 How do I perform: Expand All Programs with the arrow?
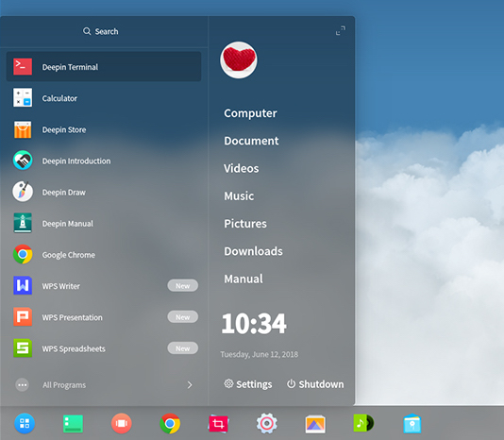click(190, 384)
